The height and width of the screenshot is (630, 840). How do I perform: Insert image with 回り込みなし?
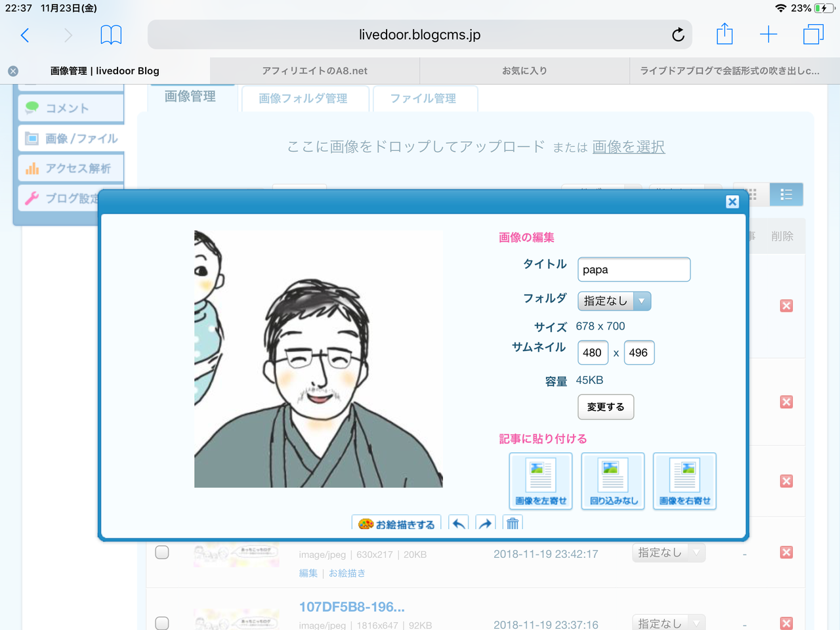click(x=613, y=481)
